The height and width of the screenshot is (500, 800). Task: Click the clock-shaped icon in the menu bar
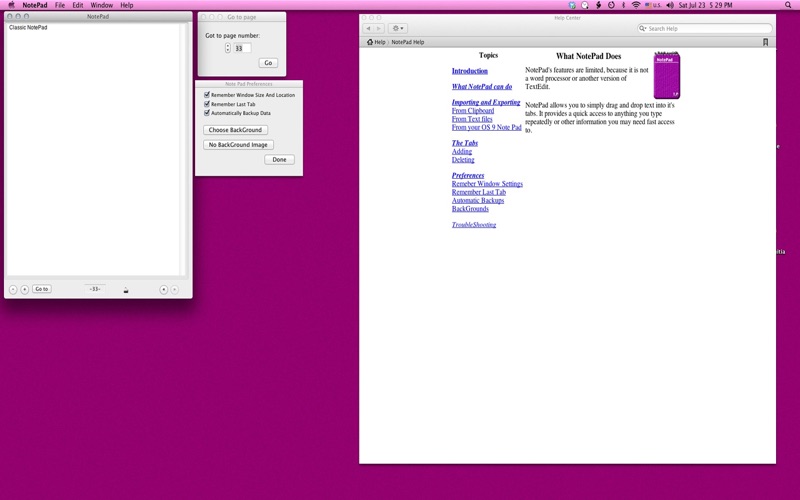pyautogui.click(x=585, y=5)
